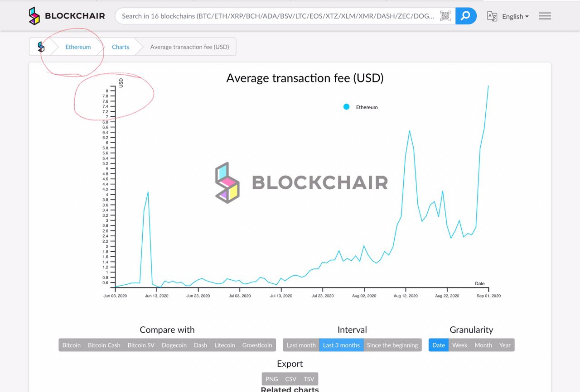Viewport: 580px width, 392px height.
Task: Open the English language dropdown
Action: (515, 16)
